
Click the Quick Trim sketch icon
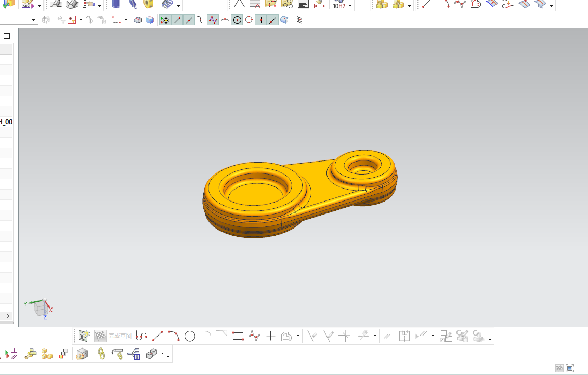tap(311, 336)
